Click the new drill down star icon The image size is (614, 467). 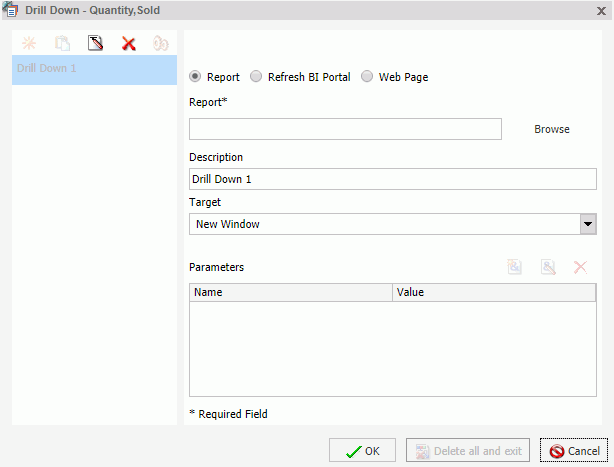[29, 43]
